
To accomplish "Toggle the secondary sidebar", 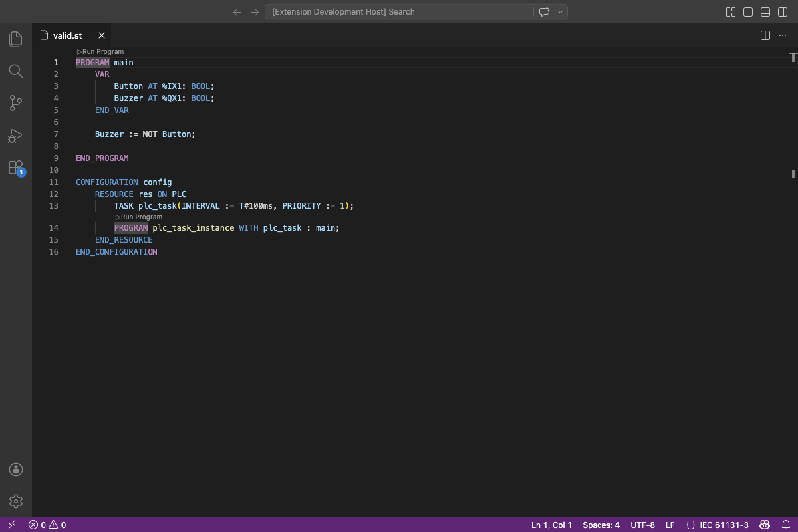I will coord(782,11).
